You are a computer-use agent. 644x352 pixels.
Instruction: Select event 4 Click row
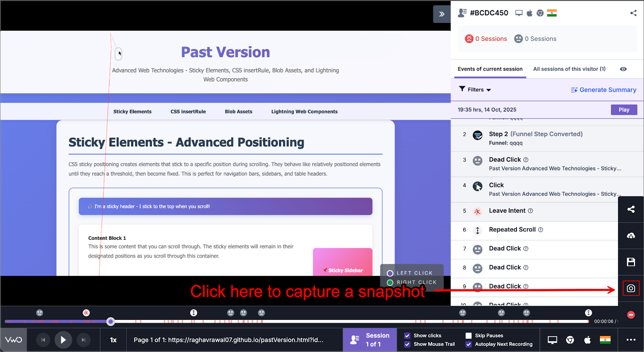547,189
